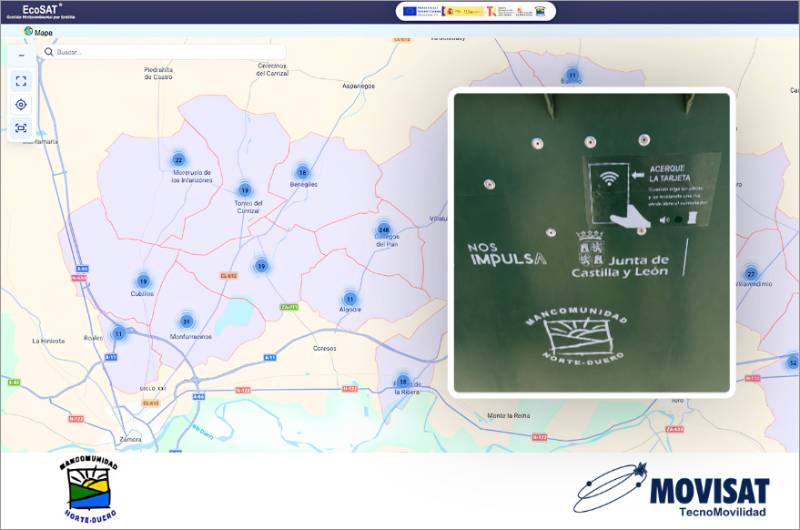The image size is (800, 530).
Task: Click the magnifier icon in the search bar
Action: 48,52
